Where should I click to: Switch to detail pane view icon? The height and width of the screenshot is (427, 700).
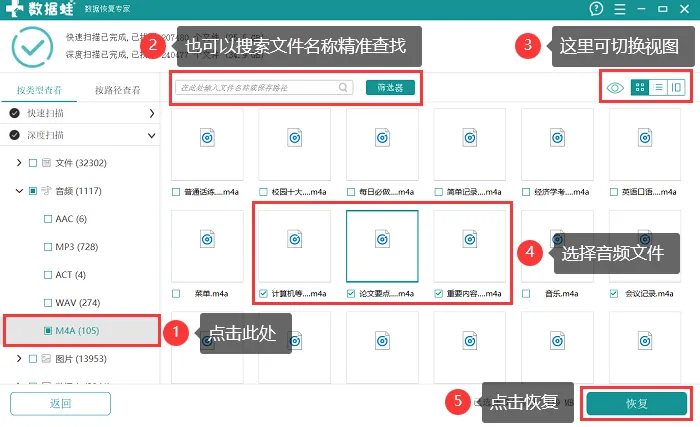pos(676,88)
